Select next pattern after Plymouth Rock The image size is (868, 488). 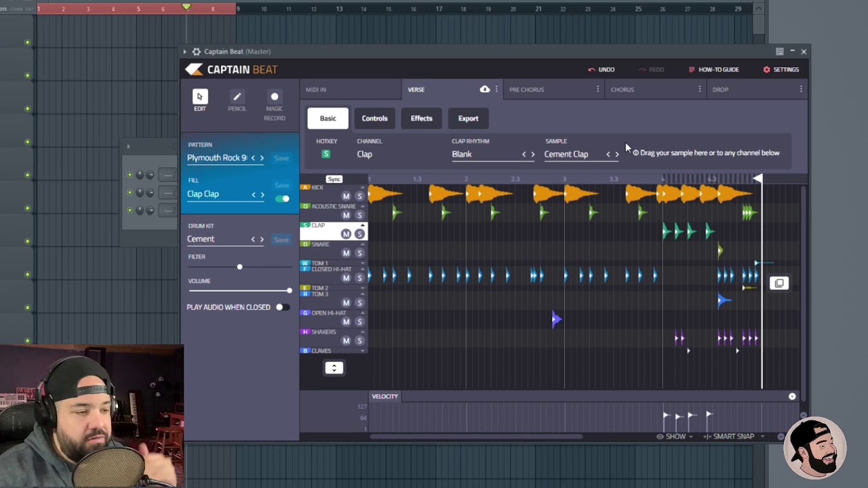click(262, 158)
